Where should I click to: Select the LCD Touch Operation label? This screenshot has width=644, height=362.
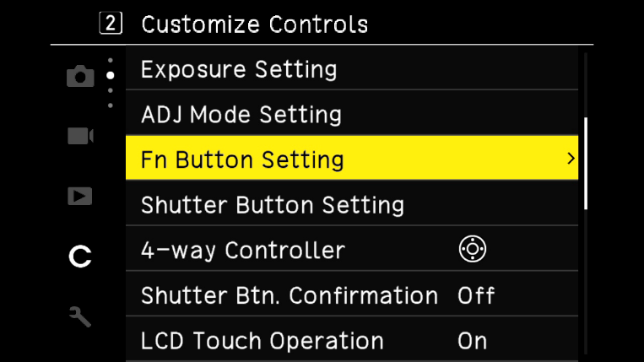click(x=262, y=341)
